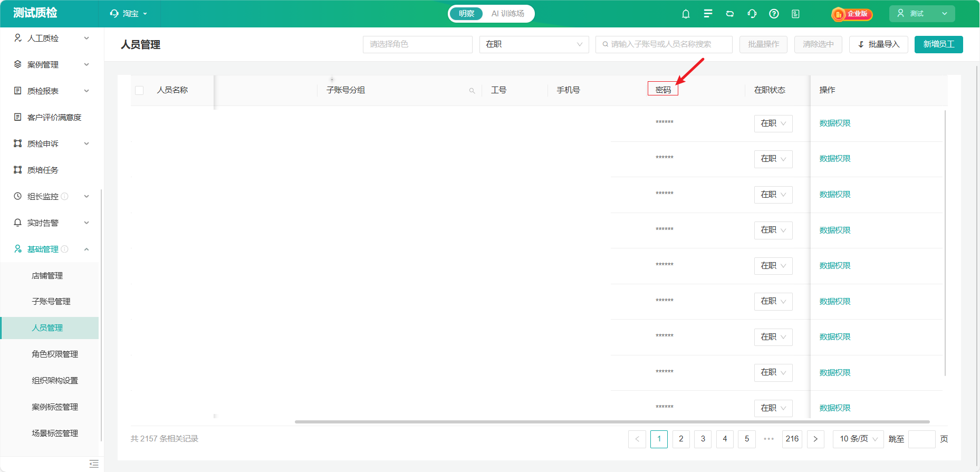Open 角色权限管理 in the sidebar
This screenshot has width=980, height=472.
55,354
